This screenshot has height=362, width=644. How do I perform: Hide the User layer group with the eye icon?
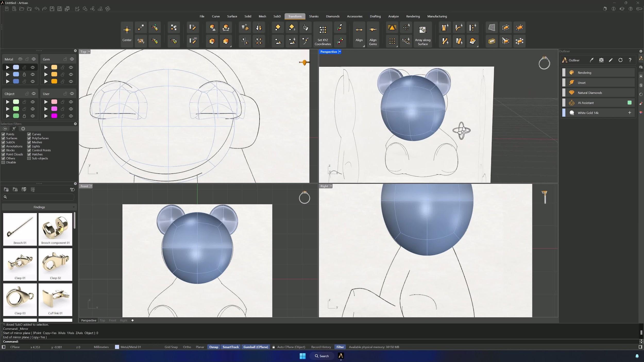(72, 94)
